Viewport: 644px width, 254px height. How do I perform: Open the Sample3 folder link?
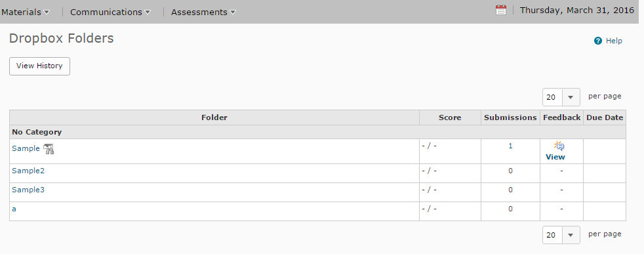(x=28, y=190)
